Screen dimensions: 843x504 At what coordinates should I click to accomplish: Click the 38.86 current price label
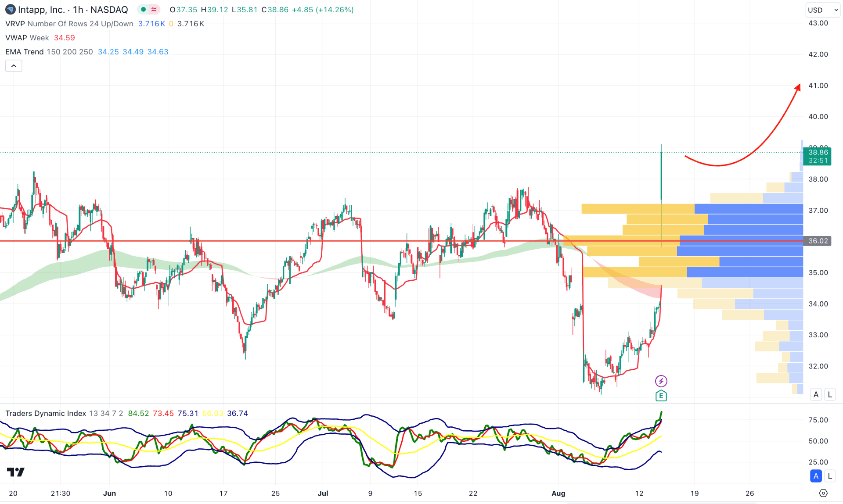click(x=818, y=156)
